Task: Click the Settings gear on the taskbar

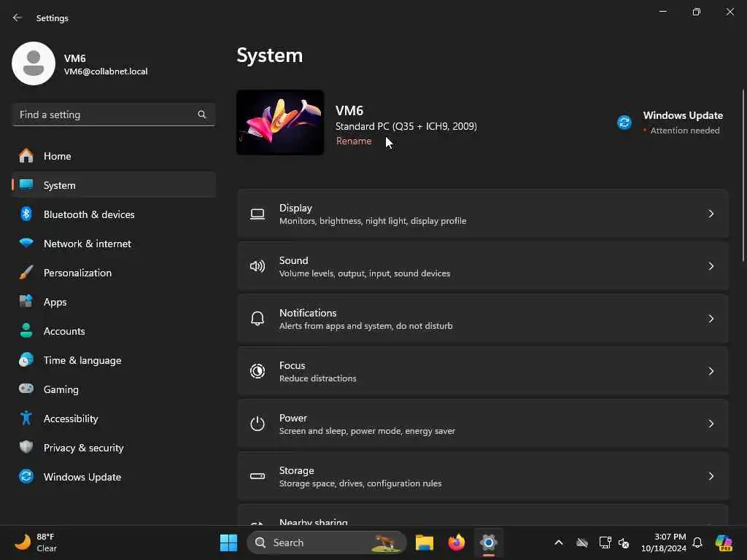Action: pos(488,542)
